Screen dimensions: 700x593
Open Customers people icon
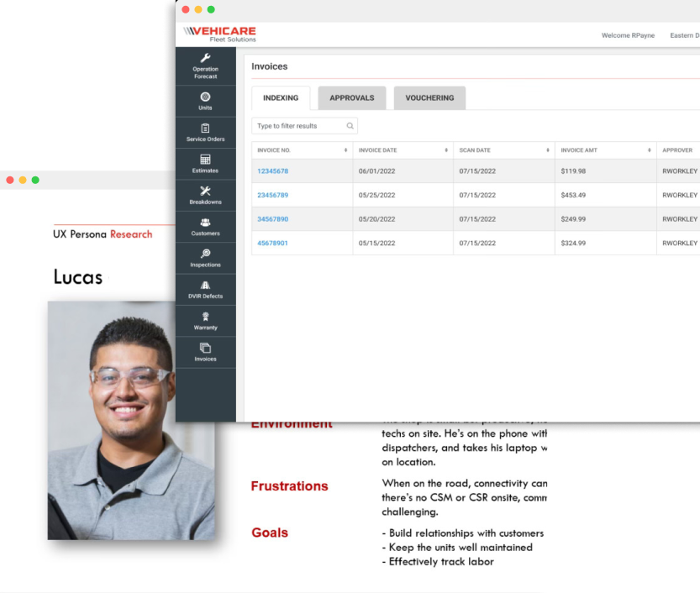(205, 223)
